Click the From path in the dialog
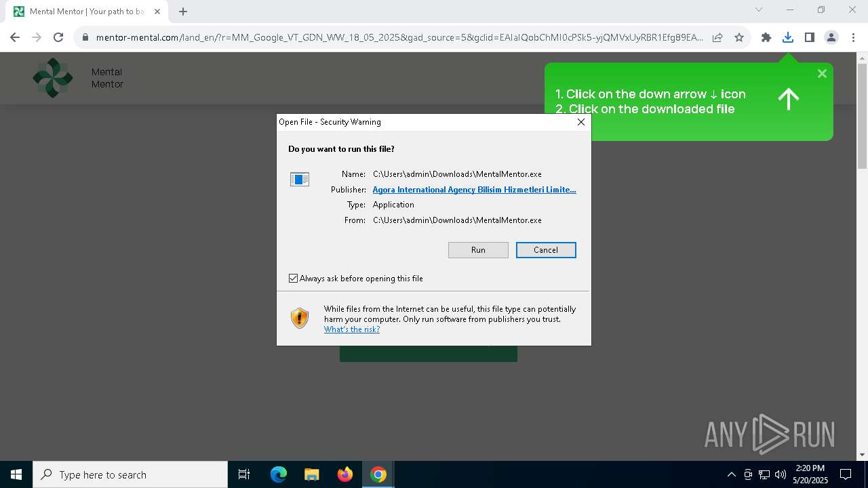868x488 pixels. coord(457,220)
